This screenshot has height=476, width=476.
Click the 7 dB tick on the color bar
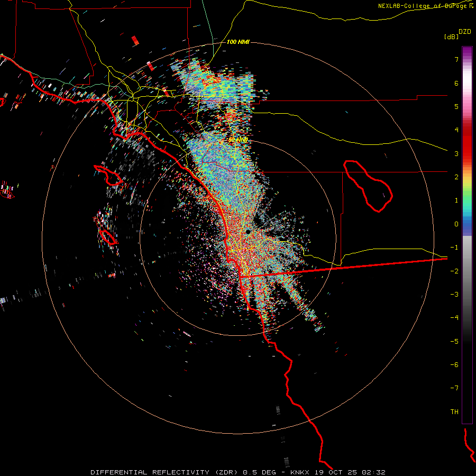(456, 59)
